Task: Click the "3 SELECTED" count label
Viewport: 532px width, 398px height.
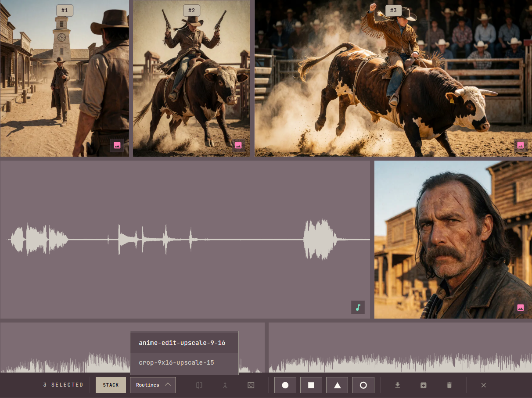Action: (63, 385)
